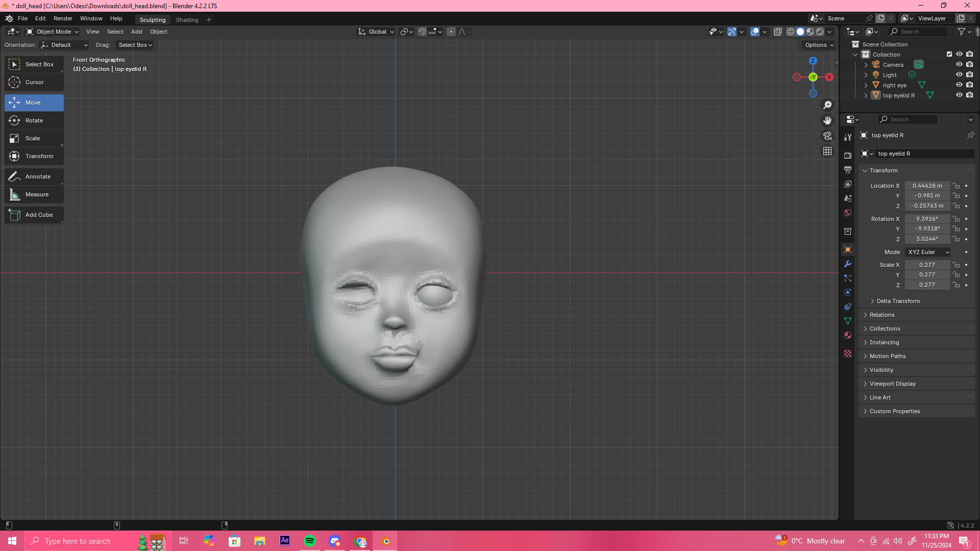The height and width of the screenshot is (551, 980).
Task: Open the Modifiers properties tab
Action: click(848, 264)
